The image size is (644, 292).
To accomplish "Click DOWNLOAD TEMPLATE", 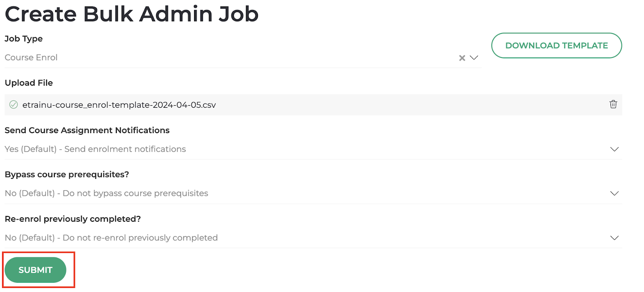I will (x=556, y=45).
